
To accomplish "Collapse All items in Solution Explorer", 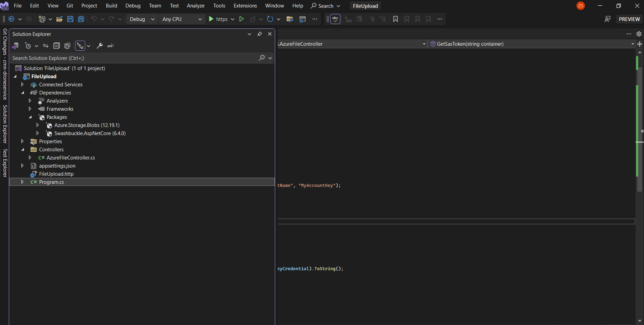I will pyautogui.click(x=56, y=46).
